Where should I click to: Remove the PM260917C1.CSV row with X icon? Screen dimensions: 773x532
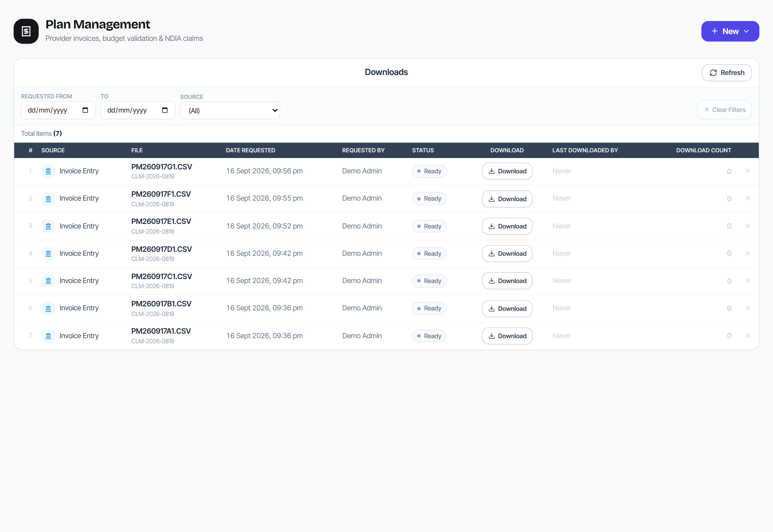click(748, 281)
